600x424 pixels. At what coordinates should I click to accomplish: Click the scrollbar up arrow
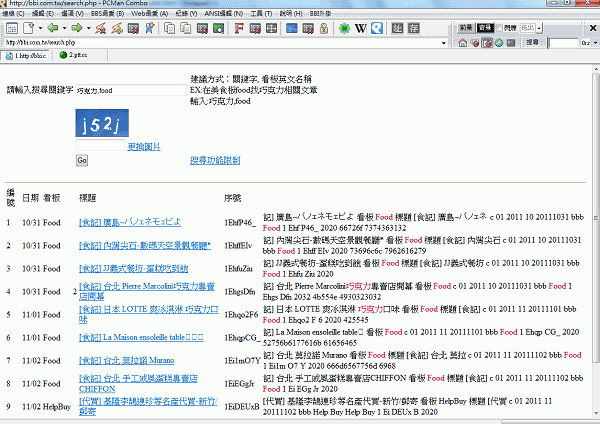596,69
